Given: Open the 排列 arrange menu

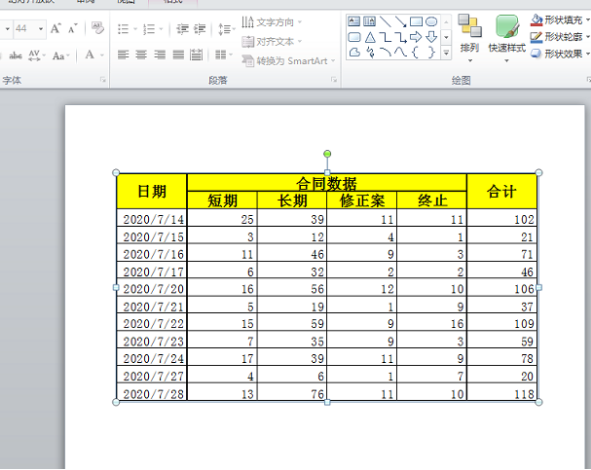Looking at the screenshot, I should (469, 38).
